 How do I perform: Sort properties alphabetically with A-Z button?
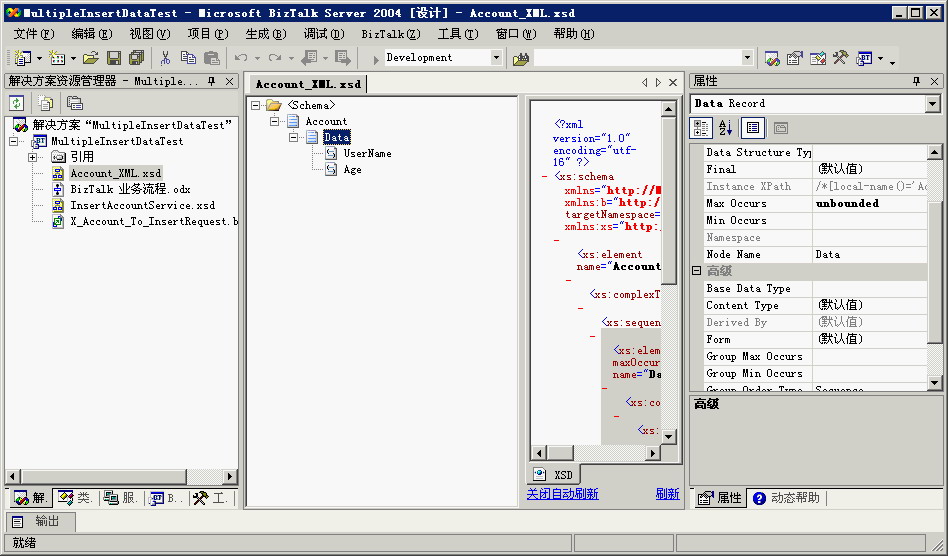pyautogui.click(x=726, y=128)
